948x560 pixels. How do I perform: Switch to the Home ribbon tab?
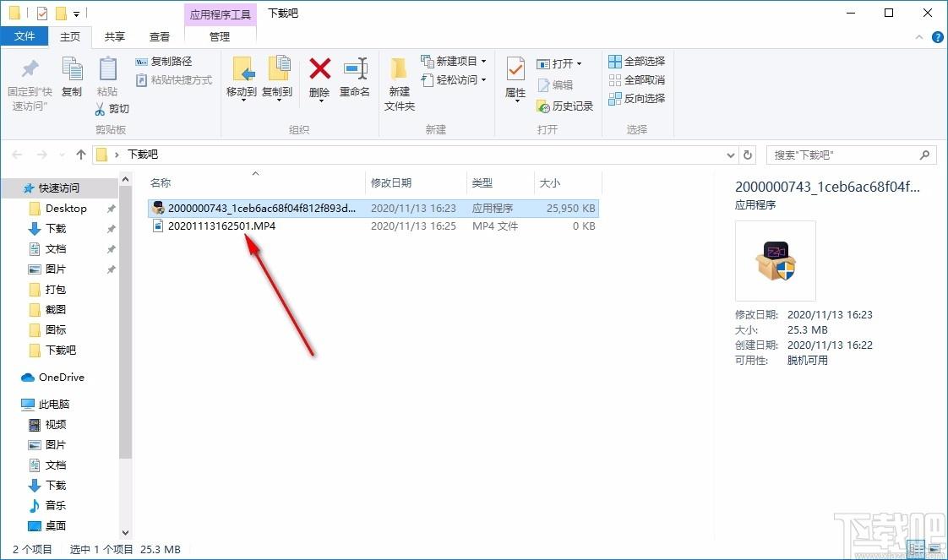(x=69, y=37)
